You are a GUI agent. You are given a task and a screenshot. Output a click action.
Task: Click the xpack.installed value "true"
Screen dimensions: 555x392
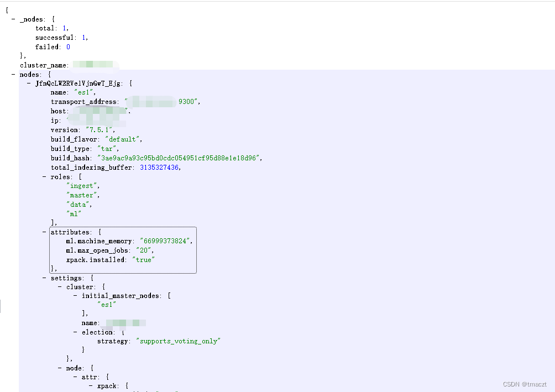click(x=144, y=260)
